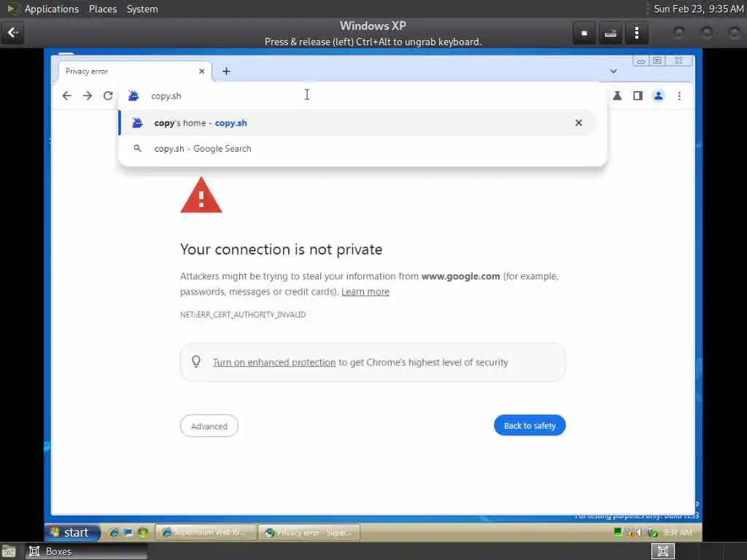Select copy.sh Google Search suggestion

356,149
